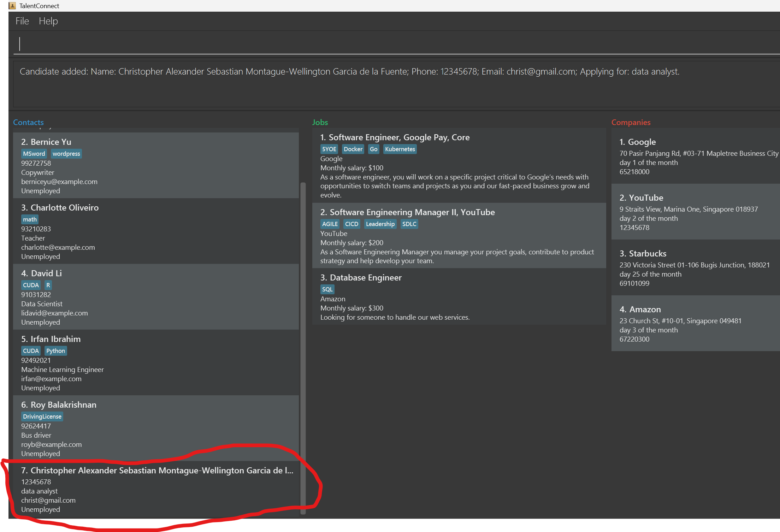Select the Software Engineer, Google Pay job
The height and width of the screenshot is (532, 780).
click(459, 165)
